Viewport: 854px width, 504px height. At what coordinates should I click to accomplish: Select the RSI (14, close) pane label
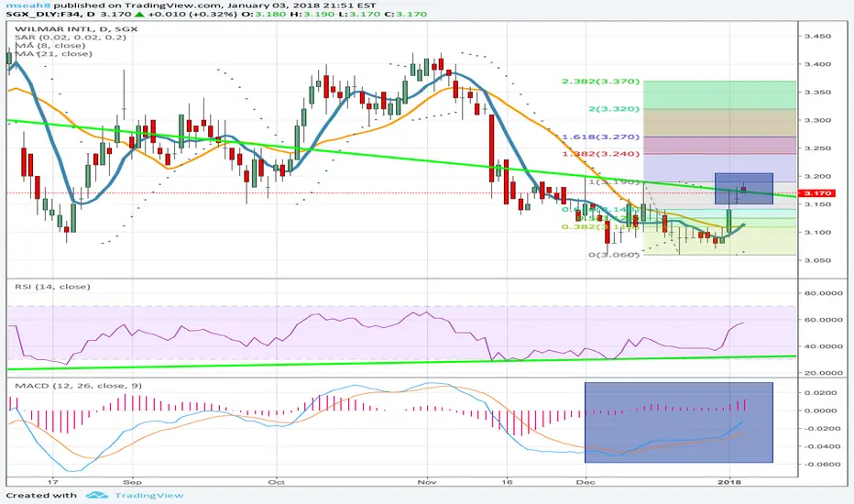pos(52,287)
